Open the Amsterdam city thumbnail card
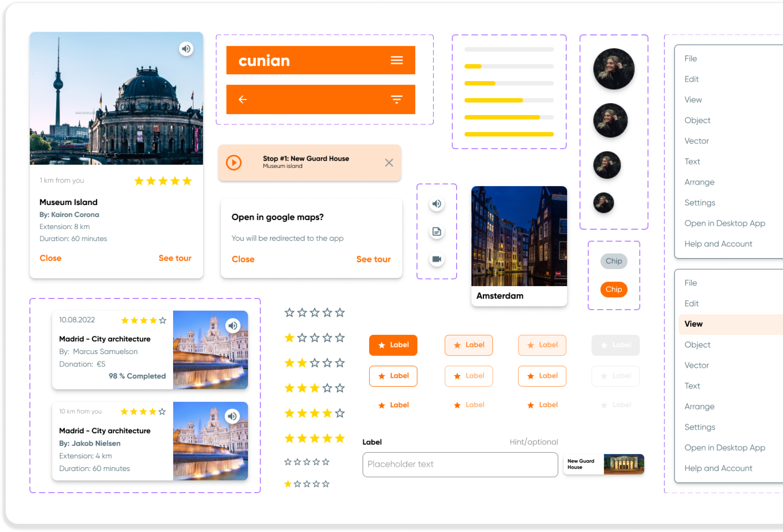The image size is (783, 532). click(519, 246)
